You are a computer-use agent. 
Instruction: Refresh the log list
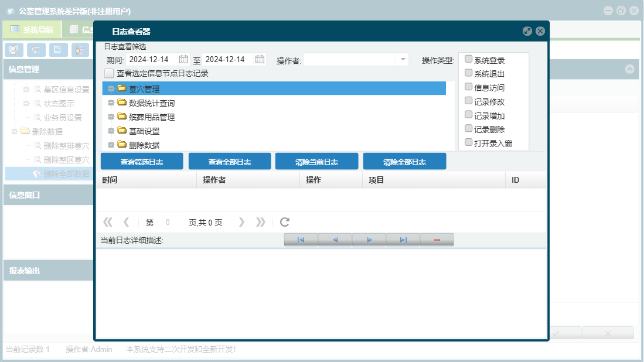(x=285, y=222)
